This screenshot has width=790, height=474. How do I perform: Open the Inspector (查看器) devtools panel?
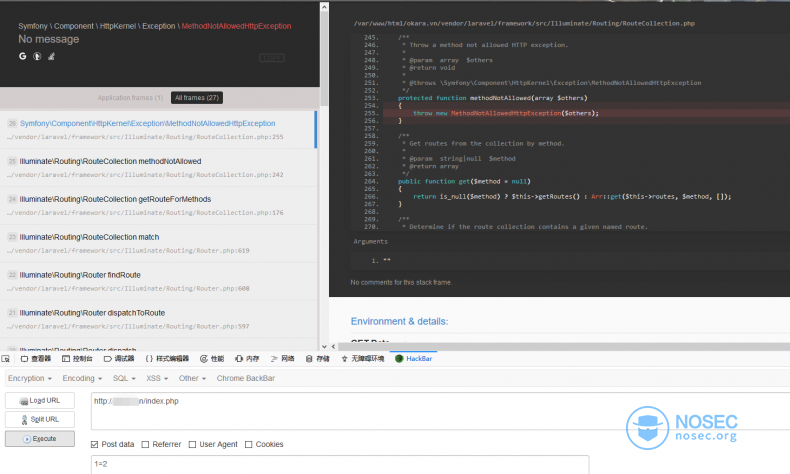(x=36, y=359)
